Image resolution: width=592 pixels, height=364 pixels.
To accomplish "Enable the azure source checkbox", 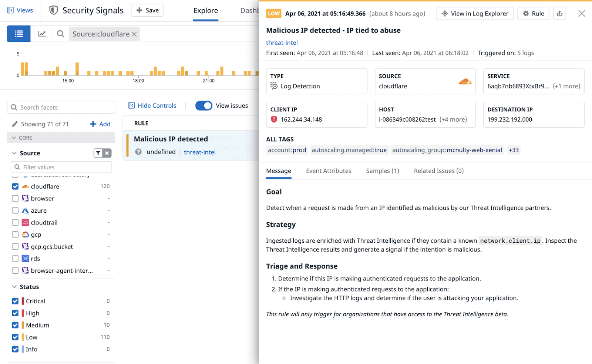I will [15, 210].
